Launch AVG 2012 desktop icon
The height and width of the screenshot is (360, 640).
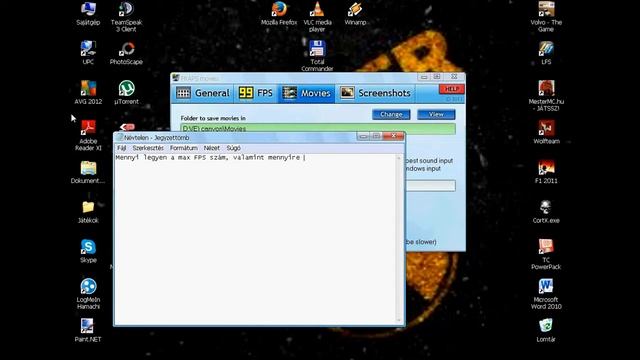pyautogui.click(x=88, y=93)
